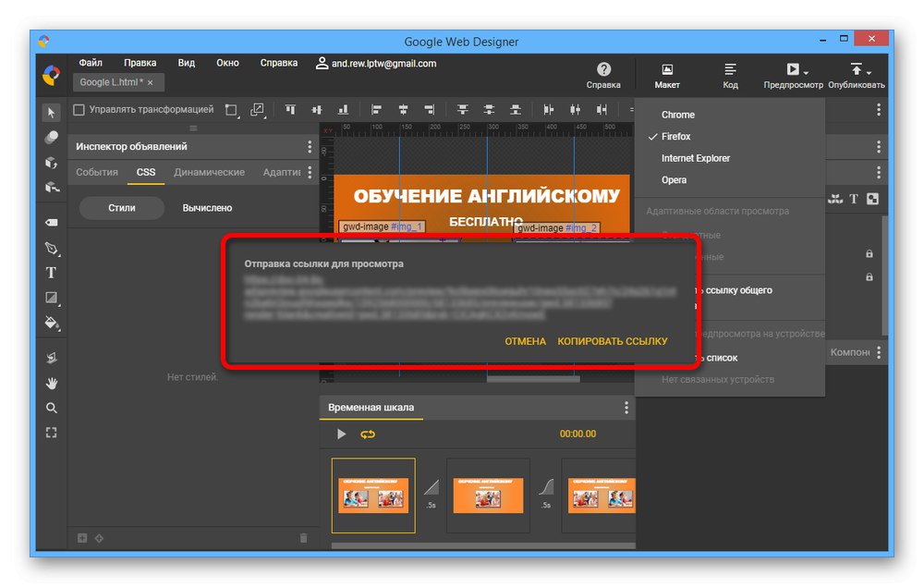Click distribute bottom edges icon

516,109
